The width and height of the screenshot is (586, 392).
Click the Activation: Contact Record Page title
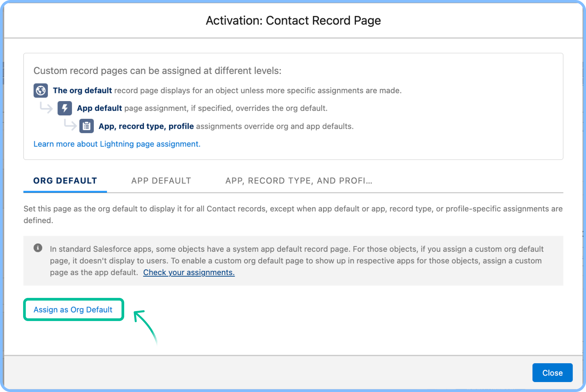pos(293,20)
